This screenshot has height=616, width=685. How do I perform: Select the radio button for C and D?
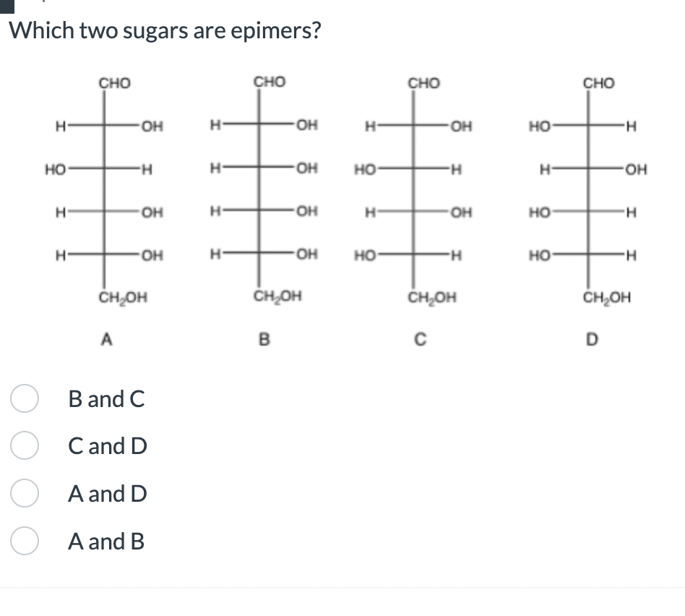(x=24, y=445)
